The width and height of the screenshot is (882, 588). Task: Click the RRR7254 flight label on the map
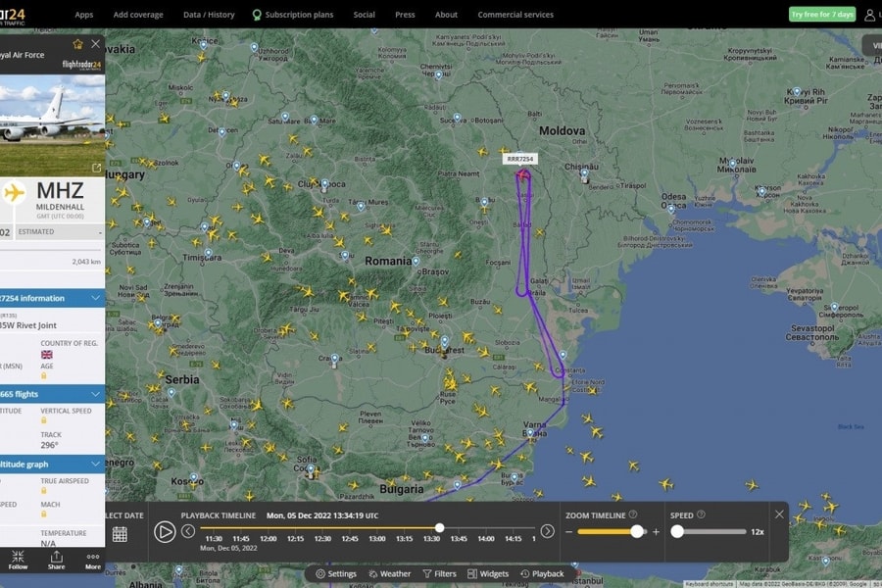tap(519, 159)
